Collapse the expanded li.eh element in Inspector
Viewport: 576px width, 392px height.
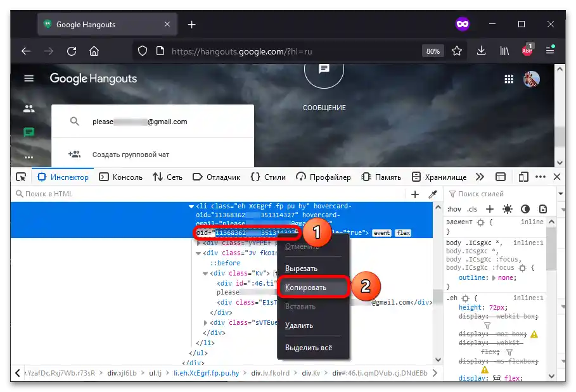click(x=191, y=206)
